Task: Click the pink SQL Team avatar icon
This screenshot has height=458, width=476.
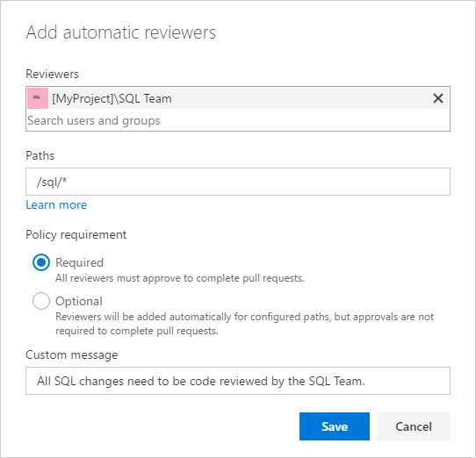Action: [x=38, y=98]
